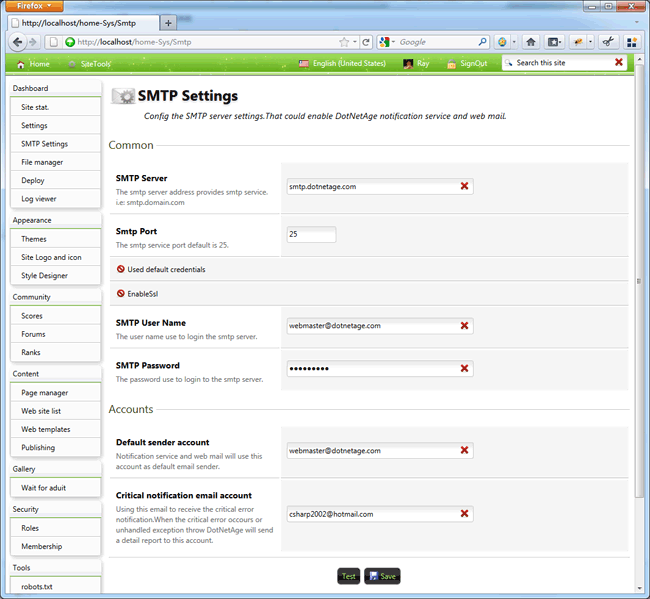Clear the SMTP Server field with red X

coord(464,186)
